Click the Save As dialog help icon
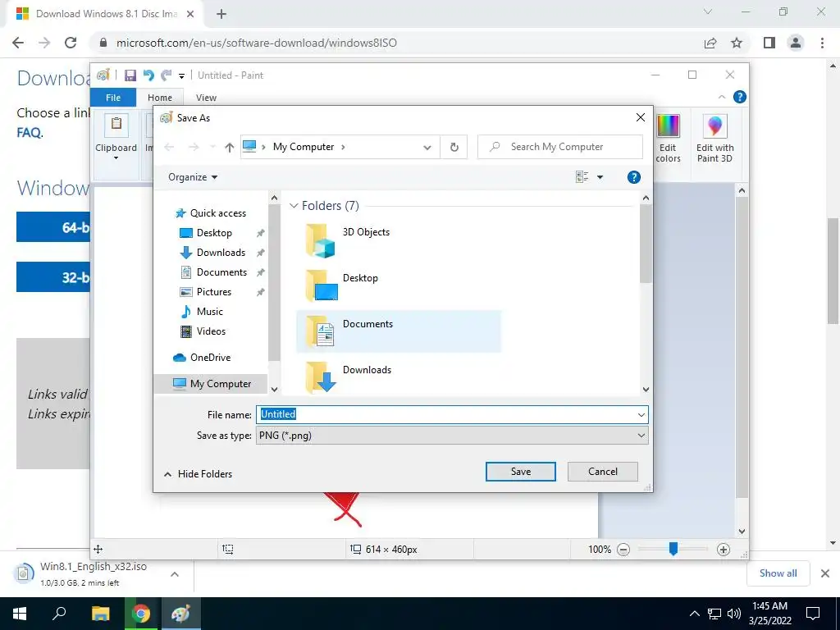840x630 pixels. coord(634,177)
